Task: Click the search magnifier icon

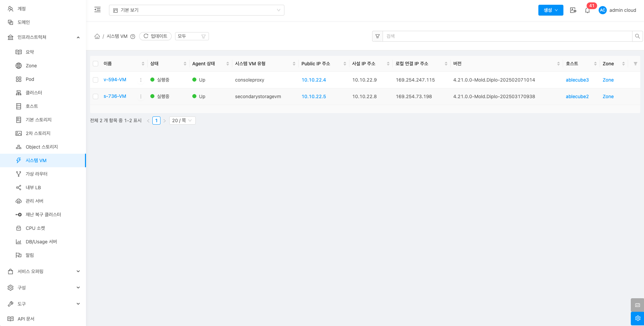Action: (x=637, y=36)
